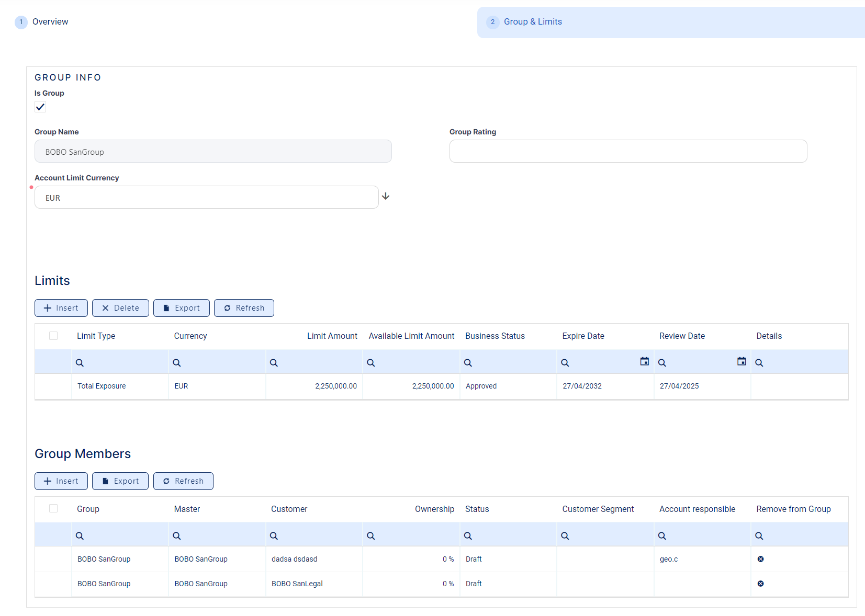The image size is (865, 616).
Task: Click search icon under Limit Type column
Action: 80,362
